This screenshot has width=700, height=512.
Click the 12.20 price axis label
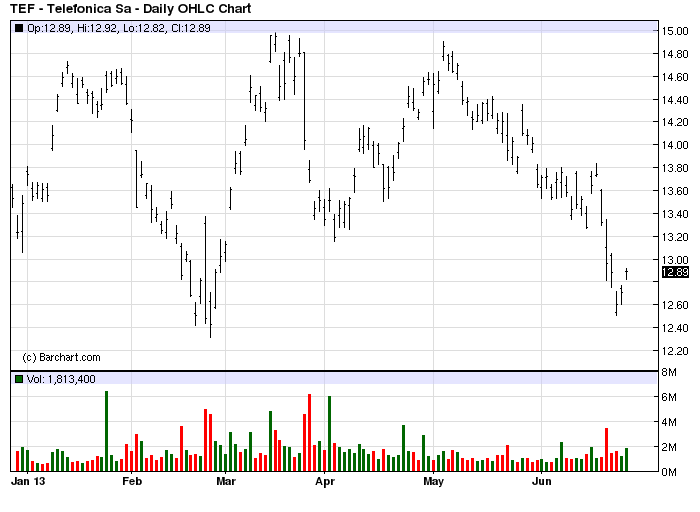coord(675,351)
